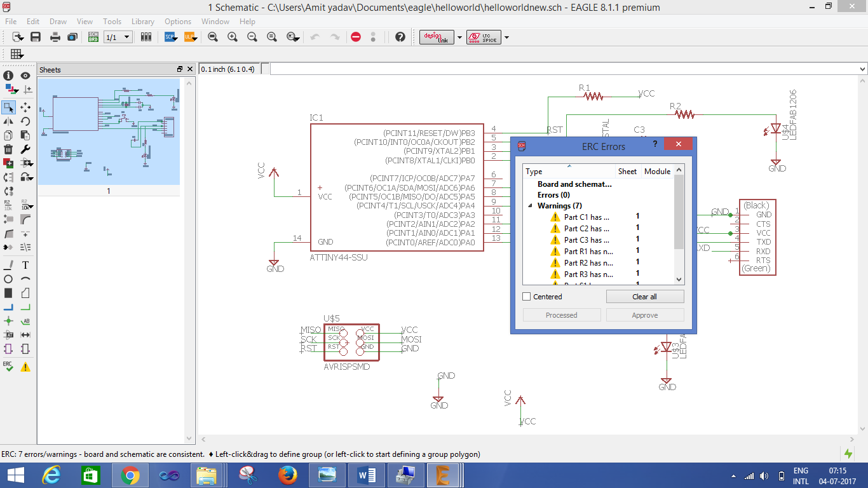868x488 pixels.
Task: Switch to board with SCH/BRD icon
Action: click(x=93, y=37)
